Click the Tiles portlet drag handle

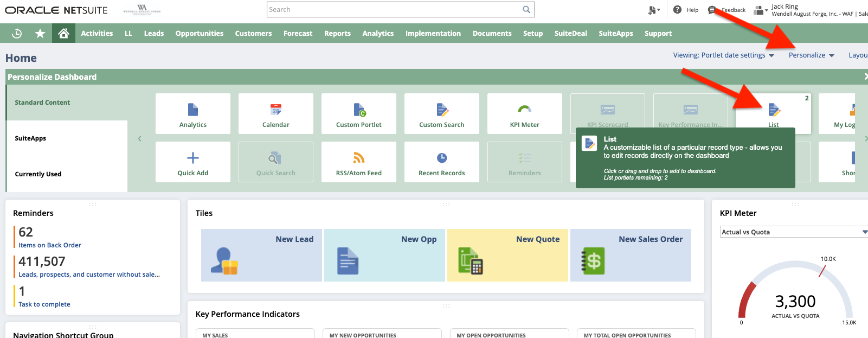pos(446,205)
